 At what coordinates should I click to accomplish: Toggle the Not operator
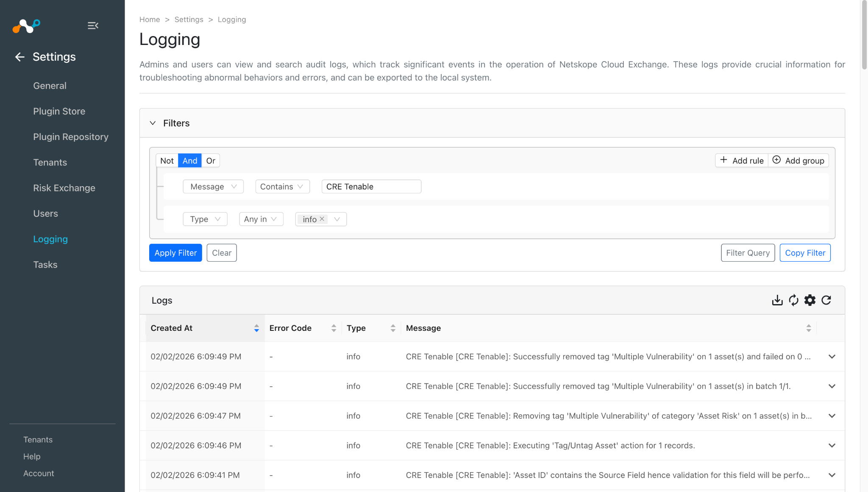click(x=167, y=161)
